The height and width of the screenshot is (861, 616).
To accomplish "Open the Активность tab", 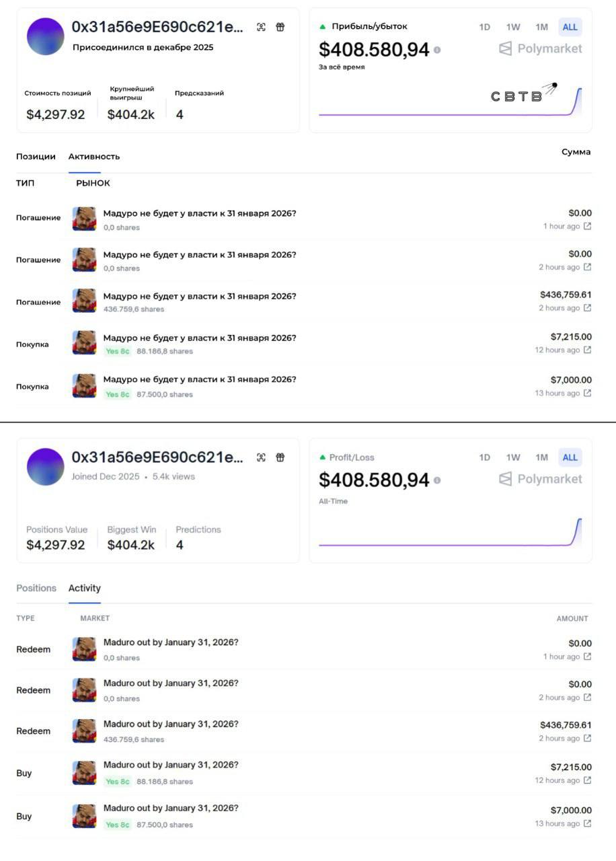I will (x=94, y=156).
